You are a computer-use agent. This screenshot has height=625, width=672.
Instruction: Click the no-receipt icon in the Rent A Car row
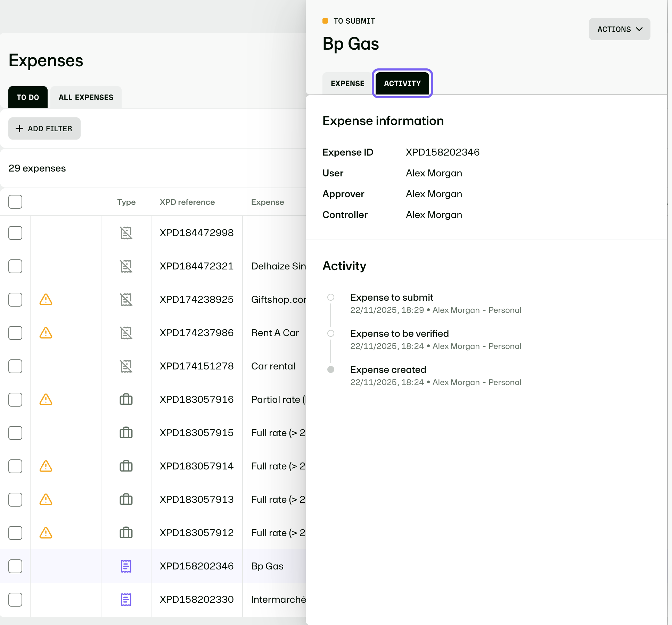click(x=126, y=333)
